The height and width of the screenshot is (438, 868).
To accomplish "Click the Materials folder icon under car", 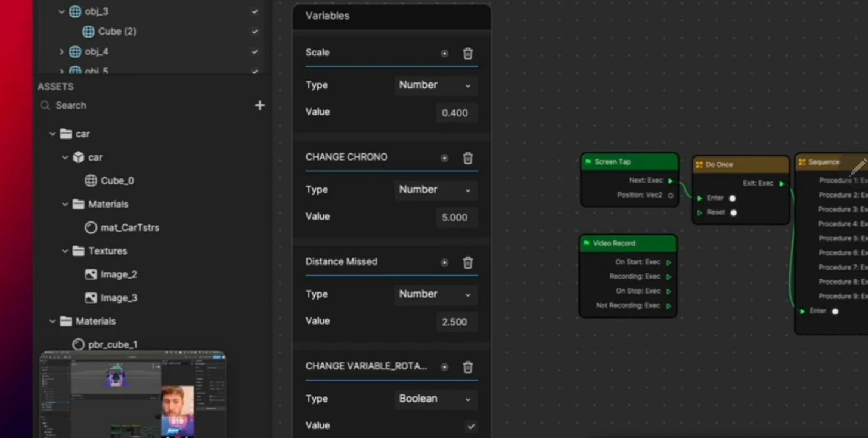I will [79, 204].
